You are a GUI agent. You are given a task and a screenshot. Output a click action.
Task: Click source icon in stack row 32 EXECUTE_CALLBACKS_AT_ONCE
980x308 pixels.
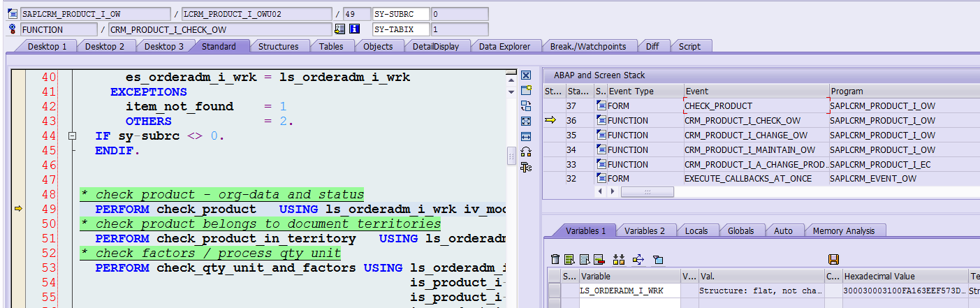pos(601,179)
